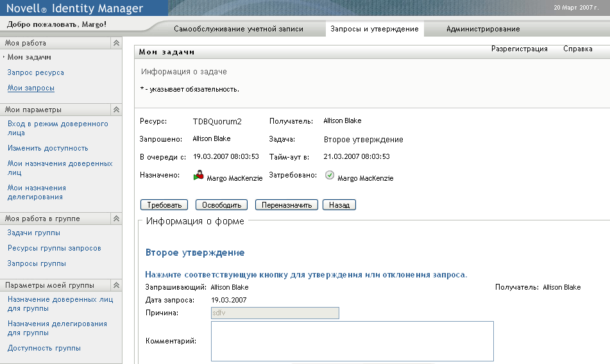Open Назначение доверенных лиц для группы
The height and width of the screenshot is (364, 610).
[60, 304]
